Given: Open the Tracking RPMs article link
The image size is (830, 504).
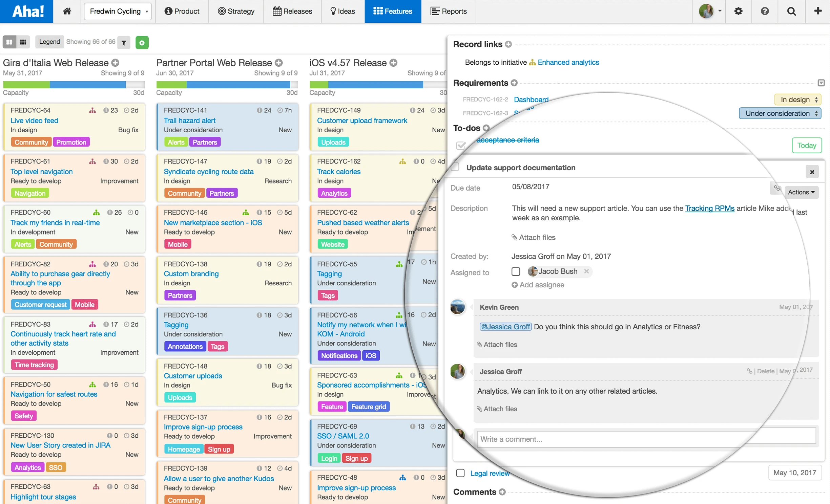Looking at the screenshot, I should coord(709,208).
